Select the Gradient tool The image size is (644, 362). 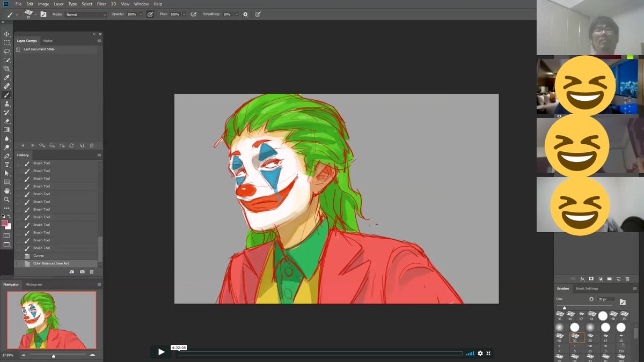pyautogui.click(x=6, y=129)
